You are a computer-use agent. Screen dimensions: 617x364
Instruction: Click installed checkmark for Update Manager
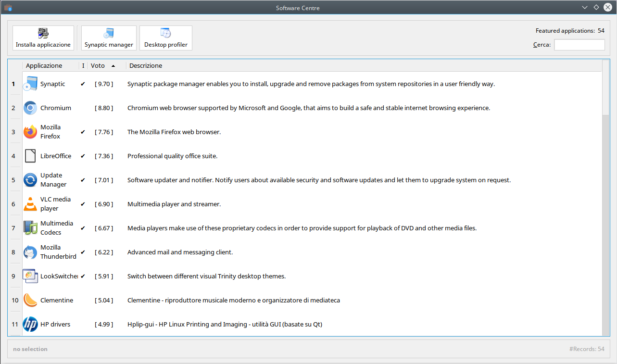(83, 180)
